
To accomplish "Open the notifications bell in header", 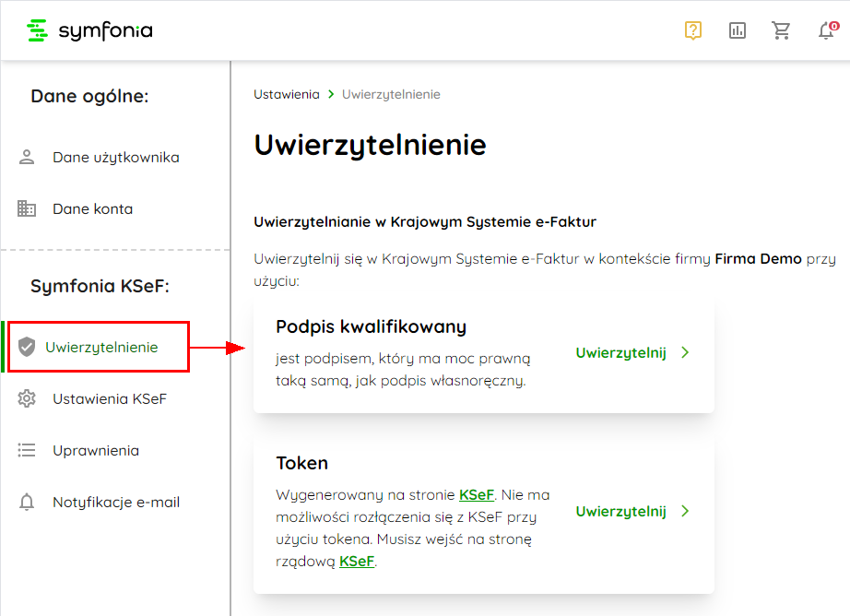I will click(827, 30).
